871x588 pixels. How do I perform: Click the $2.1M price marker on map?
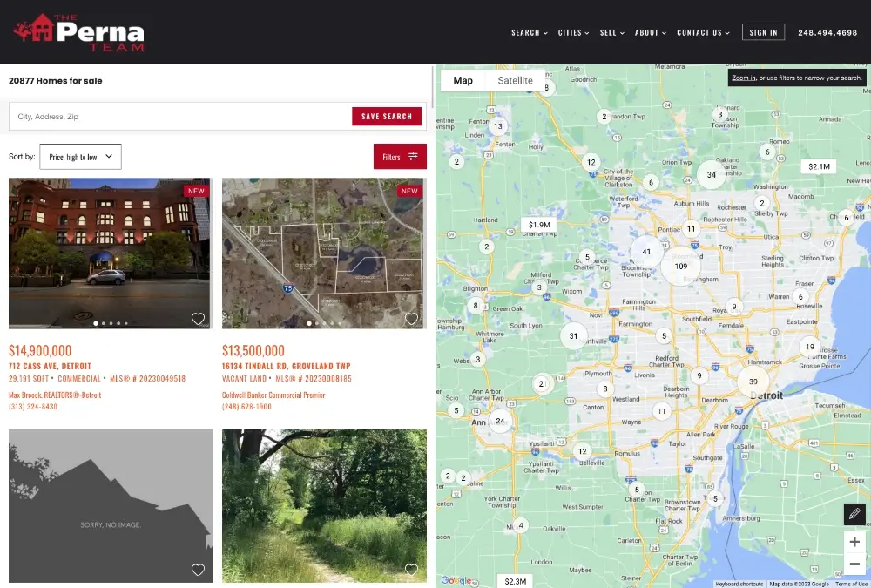pos(819,166)
